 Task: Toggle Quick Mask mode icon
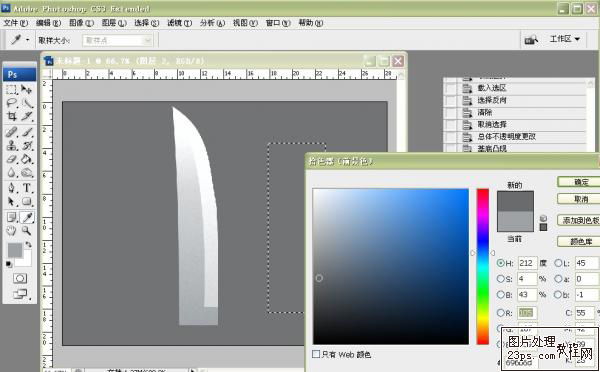20,278
